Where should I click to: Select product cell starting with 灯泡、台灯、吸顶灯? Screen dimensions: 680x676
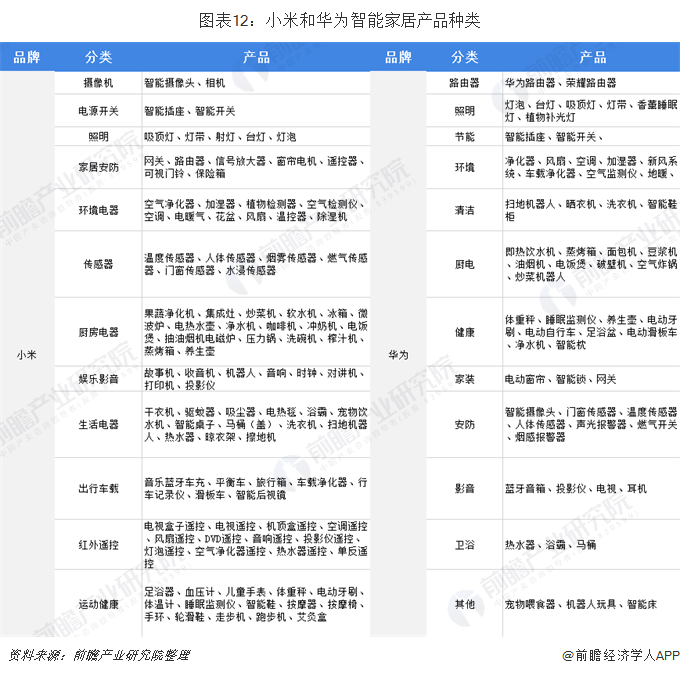[591, 111]
